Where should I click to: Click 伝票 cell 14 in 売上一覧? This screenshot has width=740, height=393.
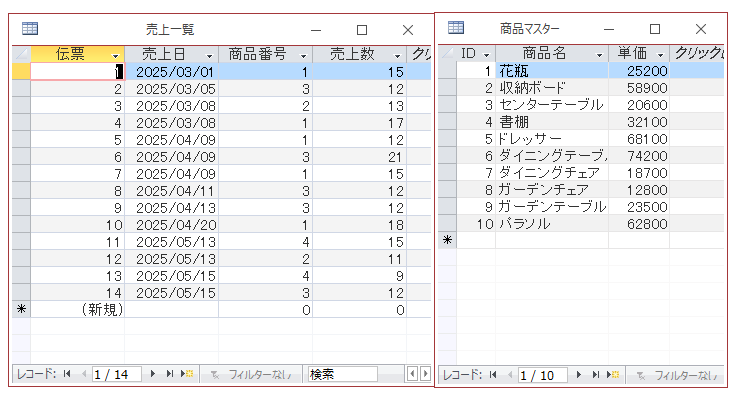[78, 293]
